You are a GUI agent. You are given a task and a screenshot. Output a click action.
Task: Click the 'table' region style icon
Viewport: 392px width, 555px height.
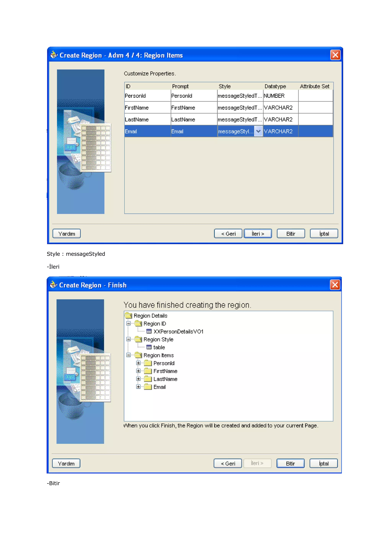pos(149,347)
